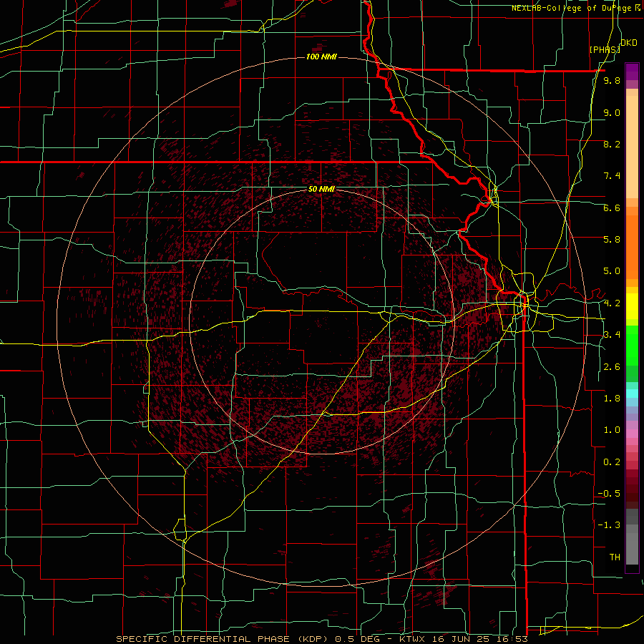Click the -1.3 scale value

click(609, 525)
